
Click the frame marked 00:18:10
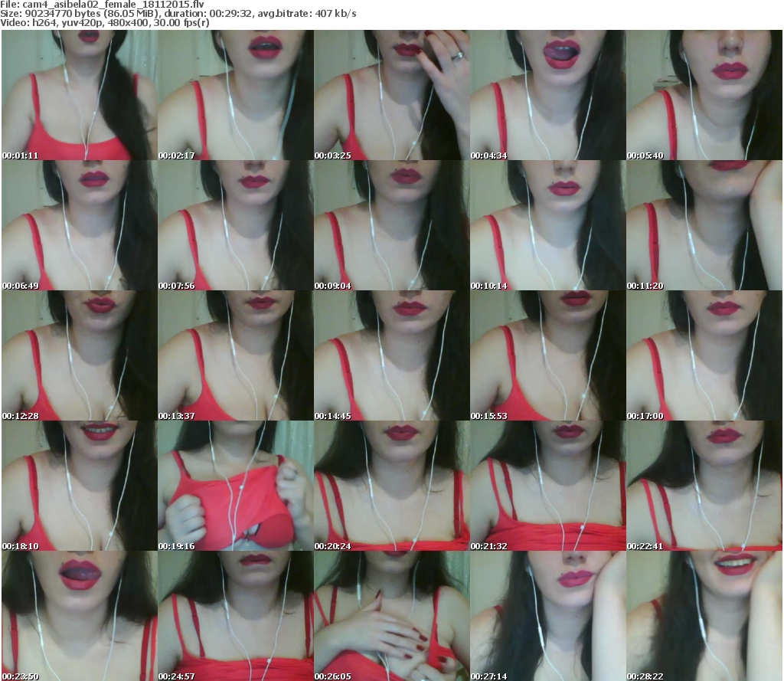(x=80, y=486)
